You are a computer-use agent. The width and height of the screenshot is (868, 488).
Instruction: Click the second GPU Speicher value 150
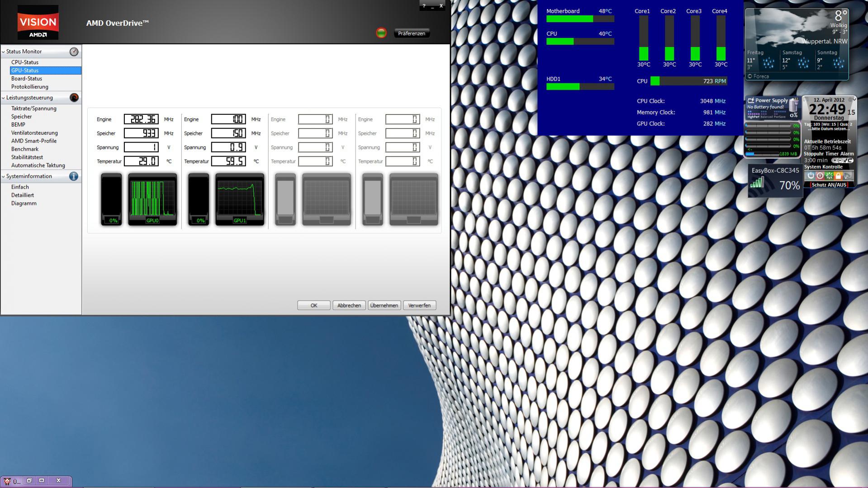(228, 133)
